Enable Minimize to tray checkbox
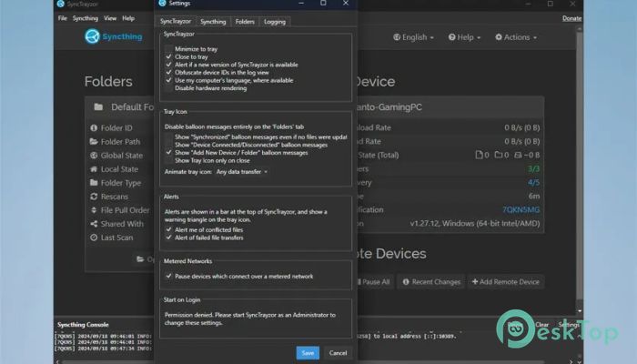The width and height of the screenshot is (637, 364). (x=168, y=49)
